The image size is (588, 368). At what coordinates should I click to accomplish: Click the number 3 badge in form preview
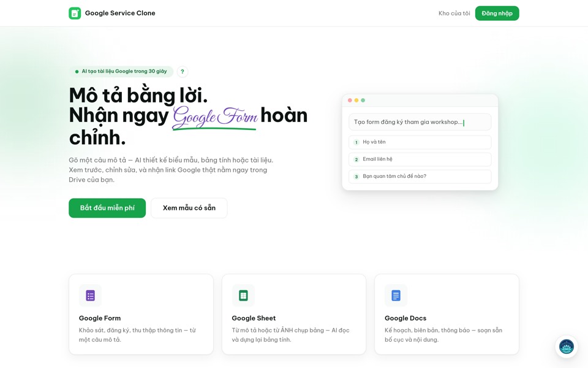tap(356, 177)
